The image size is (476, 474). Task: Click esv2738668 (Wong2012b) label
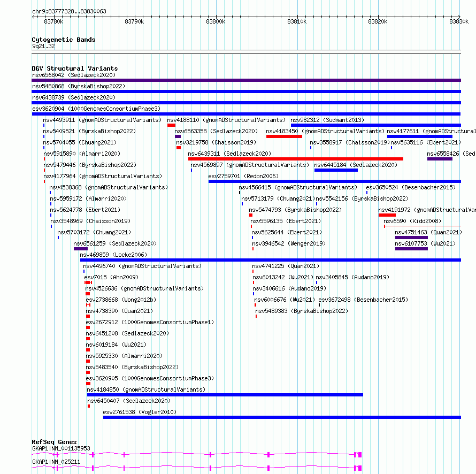(121, 300)
